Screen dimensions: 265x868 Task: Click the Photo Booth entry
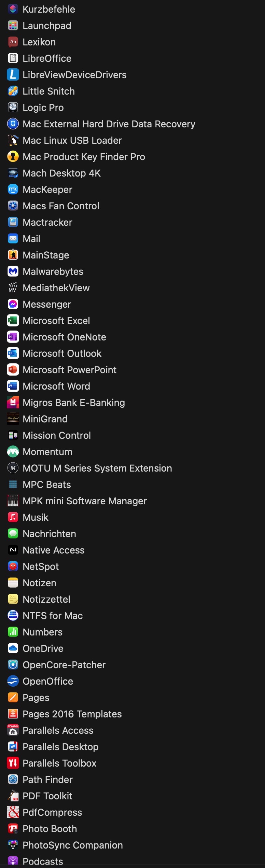50,829
